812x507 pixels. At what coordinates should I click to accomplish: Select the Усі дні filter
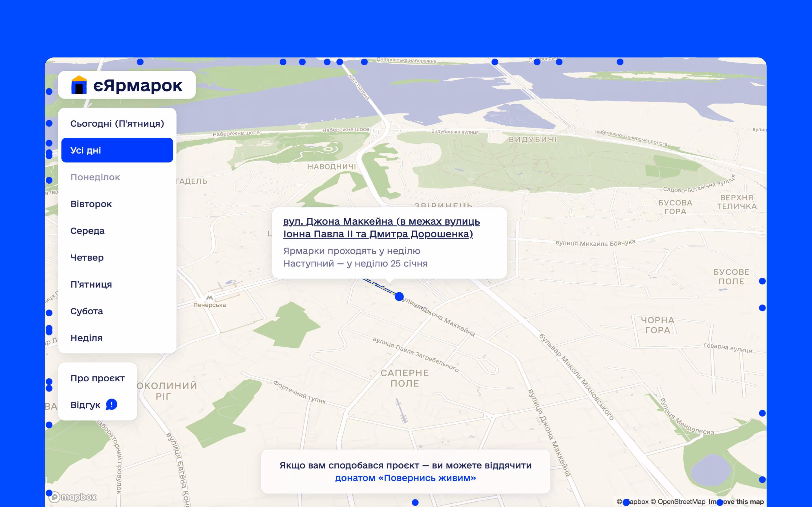117,150
